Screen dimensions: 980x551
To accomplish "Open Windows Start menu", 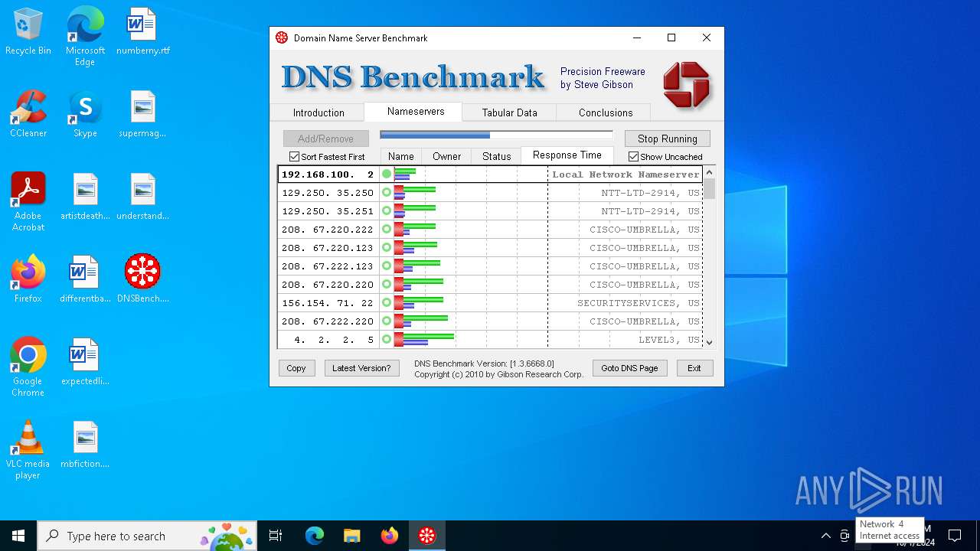I will pyautogui.click(x=18, y=536).
